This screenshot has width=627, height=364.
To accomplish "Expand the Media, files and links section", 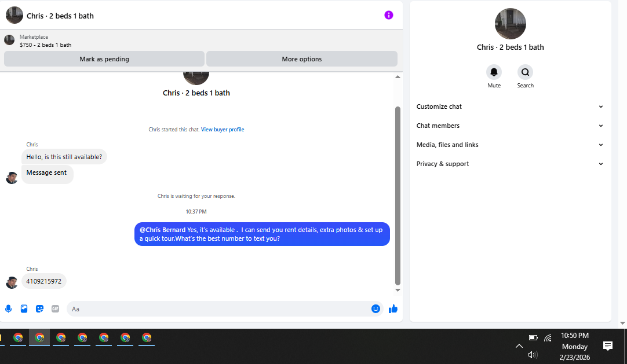I will [x=511, y=145].
